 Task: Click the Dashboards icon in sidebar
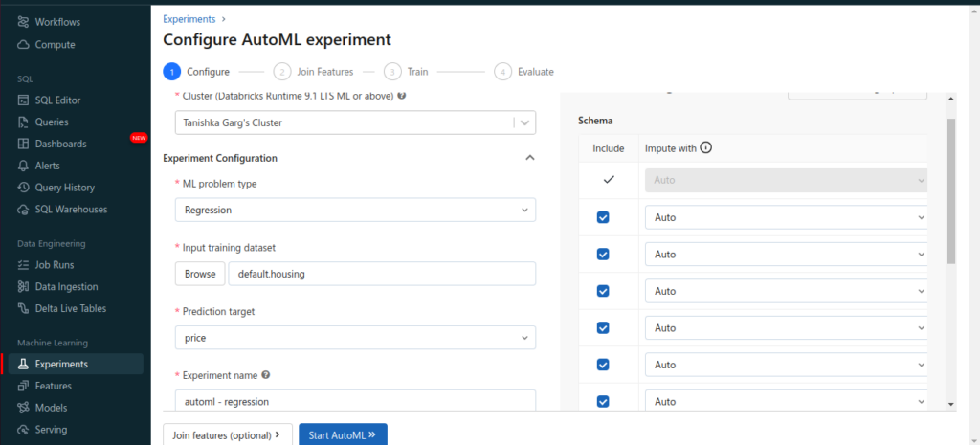(23, 144)
